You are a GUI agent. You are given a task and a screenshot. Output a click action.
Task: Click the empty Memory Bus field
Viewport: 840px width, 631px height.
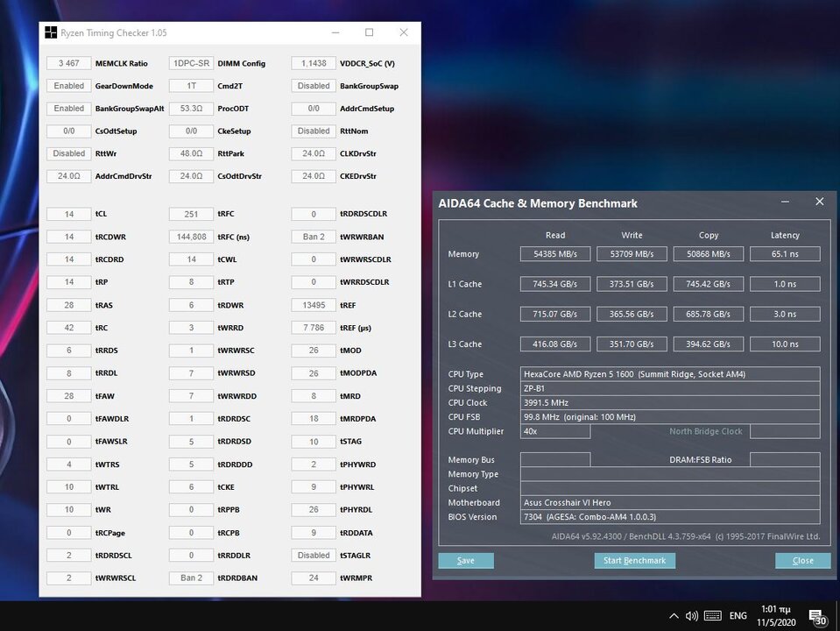pos(555,459)
